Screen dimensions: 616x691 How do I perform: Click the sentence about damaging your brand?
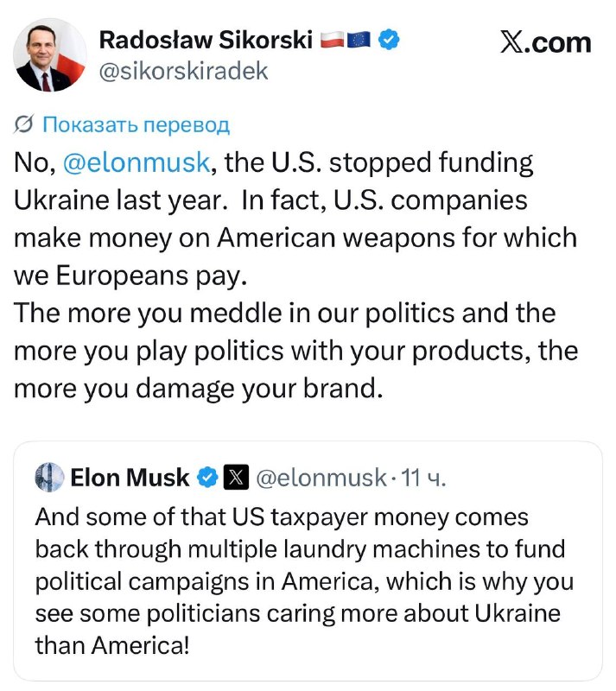pos(295,352)
